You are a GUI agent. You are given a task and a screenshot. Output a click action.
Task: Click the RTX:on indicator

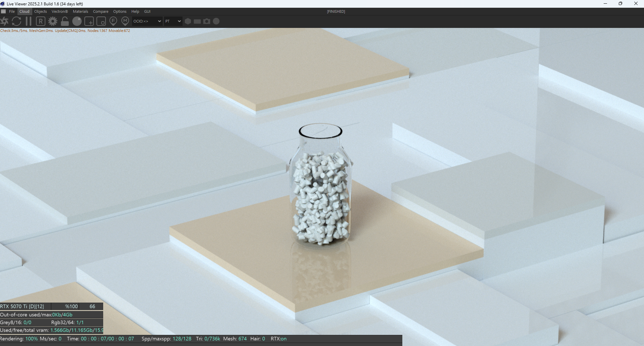[279, 339]
